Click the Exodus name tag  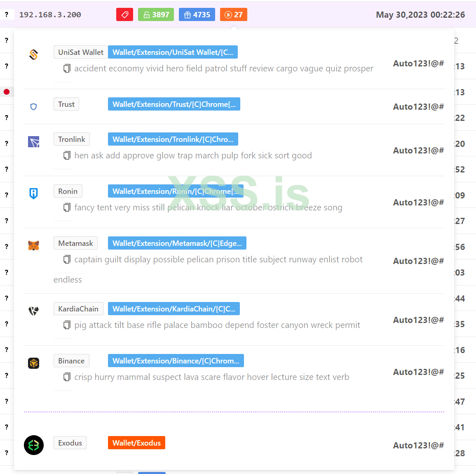pyautogui.click(x=70, y=443)
